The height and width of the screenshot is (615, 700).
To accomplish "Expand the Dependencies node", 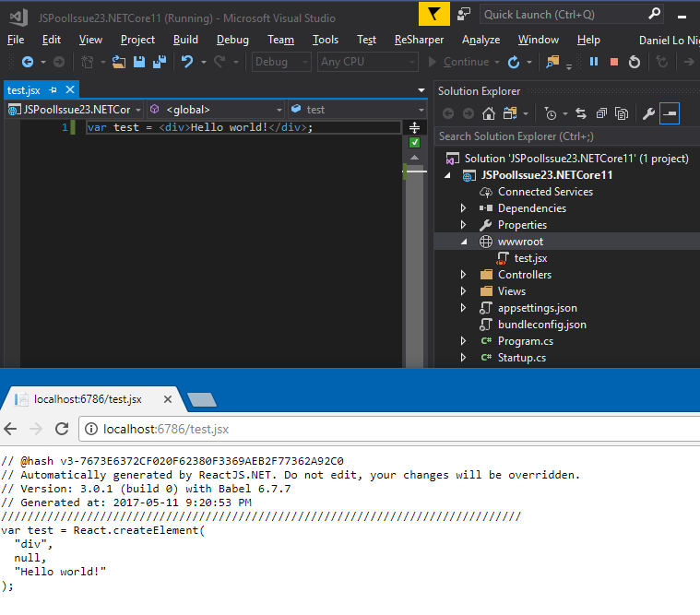I will pos(463,208).
